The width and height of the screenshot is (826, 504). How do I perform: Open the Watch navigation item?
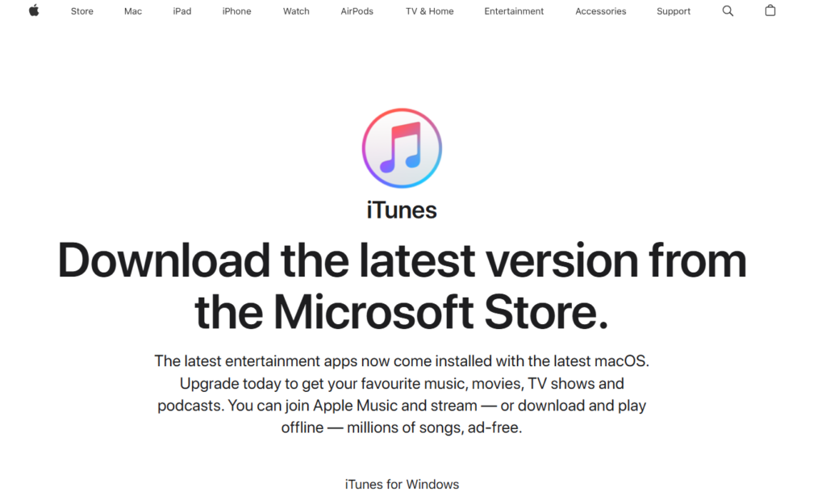pyautogui.click(x=296, y=11)
